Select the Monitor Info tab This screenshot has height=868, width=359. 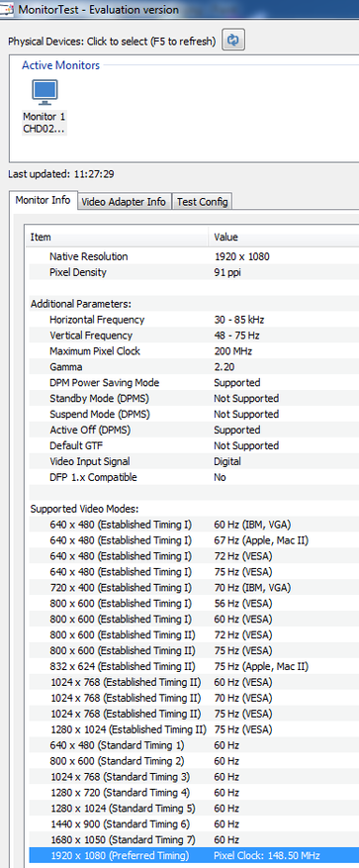coord(44,200)
